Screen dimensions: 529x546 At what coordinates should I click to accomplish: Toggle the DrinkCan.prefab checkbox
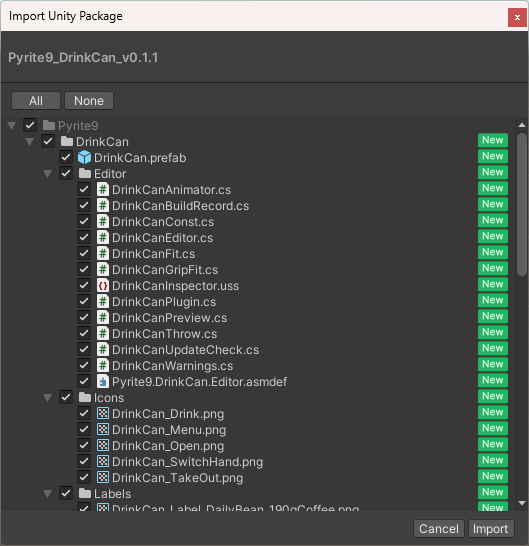pos(66,157)
